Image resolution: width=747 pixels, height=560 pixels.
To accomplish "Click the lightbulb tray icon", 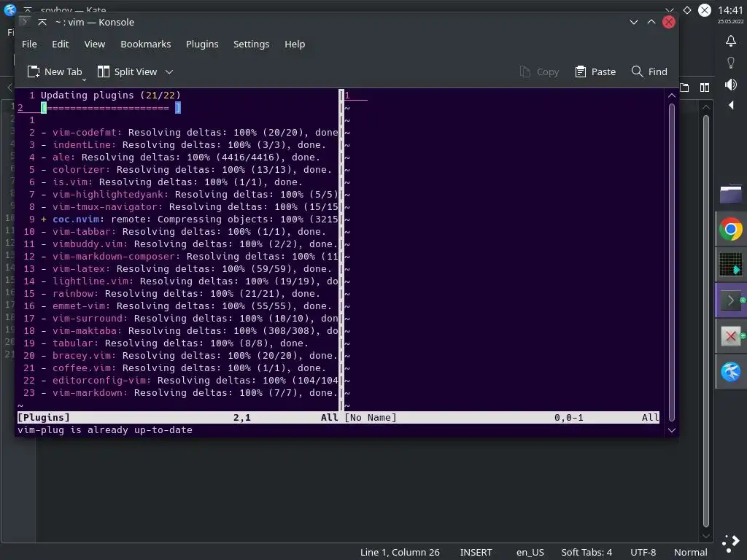I will coord(731,63).
